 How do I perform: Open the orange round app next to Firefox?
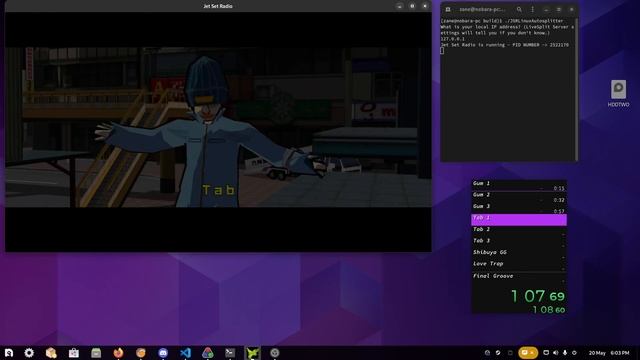[x=141, y=353]
